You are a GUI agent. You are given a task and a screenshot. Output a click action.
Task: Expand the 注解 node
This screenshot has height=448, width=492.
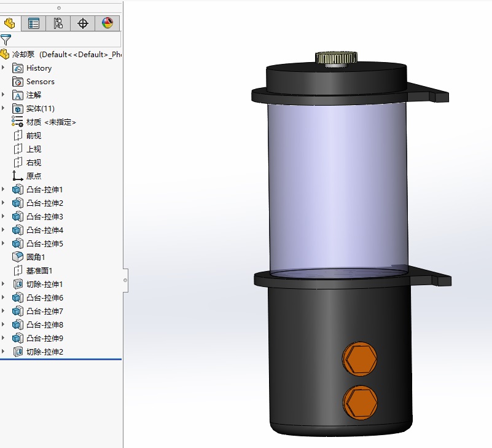coord(3,94)
